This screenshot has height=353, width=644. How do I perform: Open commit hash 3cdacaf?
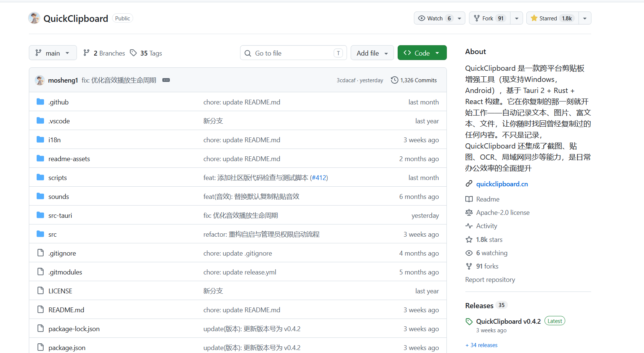[x=346, y=80]
